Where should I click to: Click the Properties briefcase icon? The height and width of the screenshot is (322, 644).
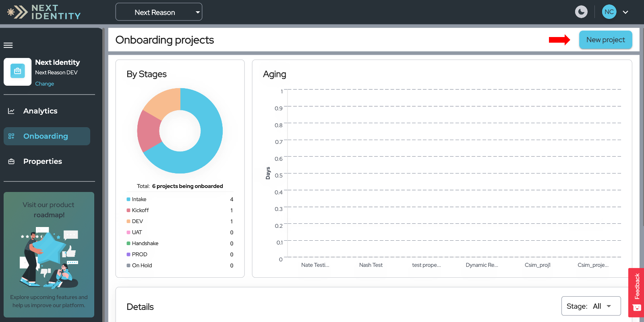tap(11, 161)
